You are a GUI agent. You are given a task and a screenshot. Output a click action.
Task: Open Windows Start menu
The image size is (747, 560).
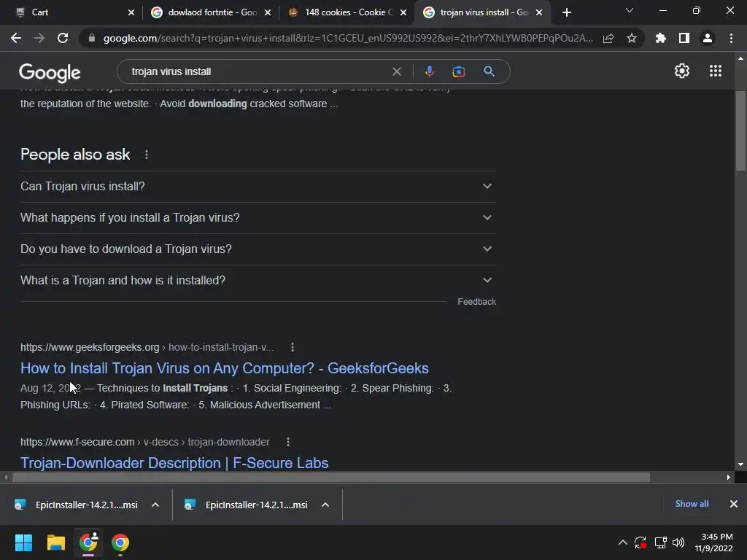(x=23, y=542)
